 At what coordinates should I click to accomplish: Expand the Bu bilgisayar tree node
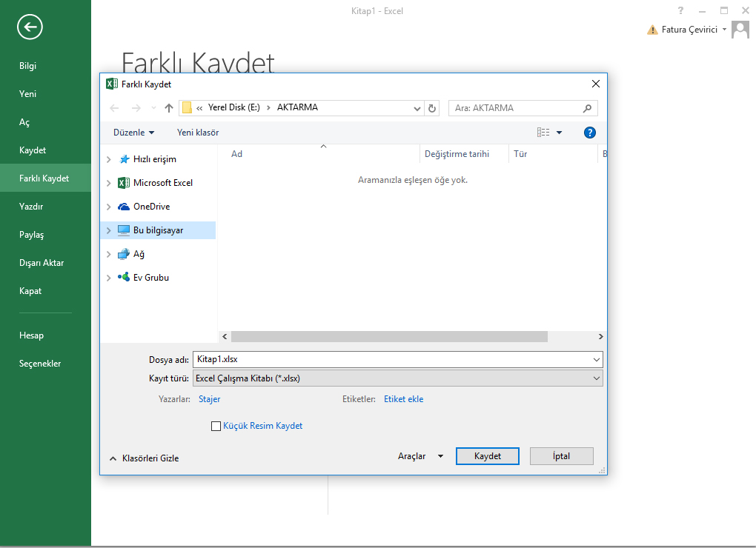pos(108,230)
